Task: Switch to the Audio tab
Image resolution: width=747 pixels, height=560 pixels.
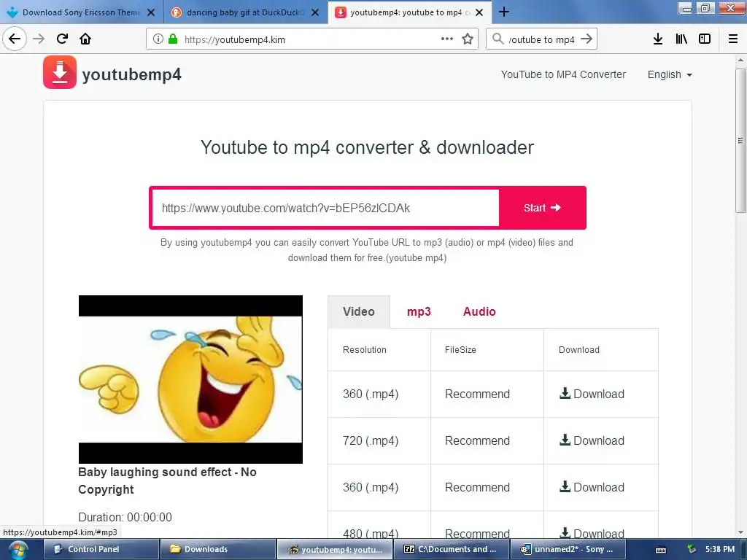Action: point(479,311)
